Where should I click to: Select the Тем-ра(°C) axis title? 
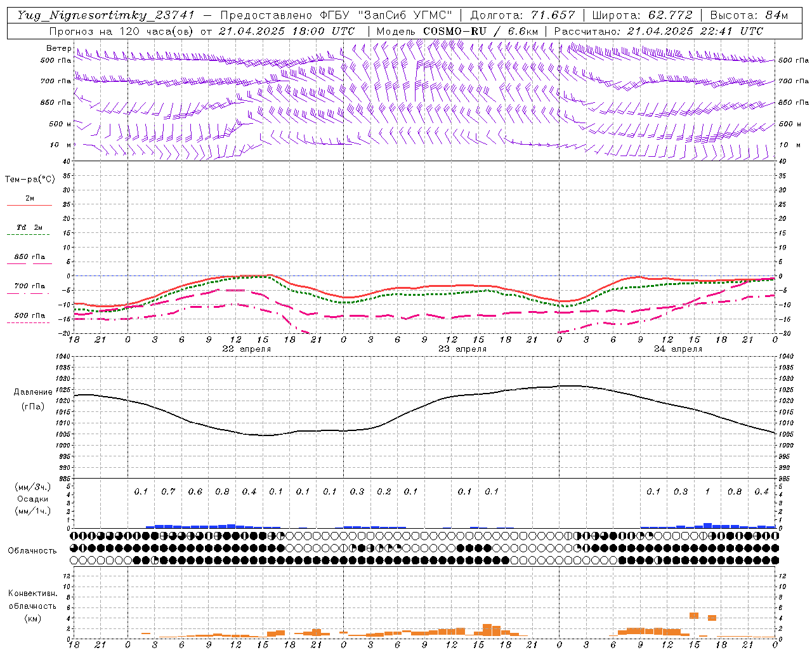click(x=30, y=180)
